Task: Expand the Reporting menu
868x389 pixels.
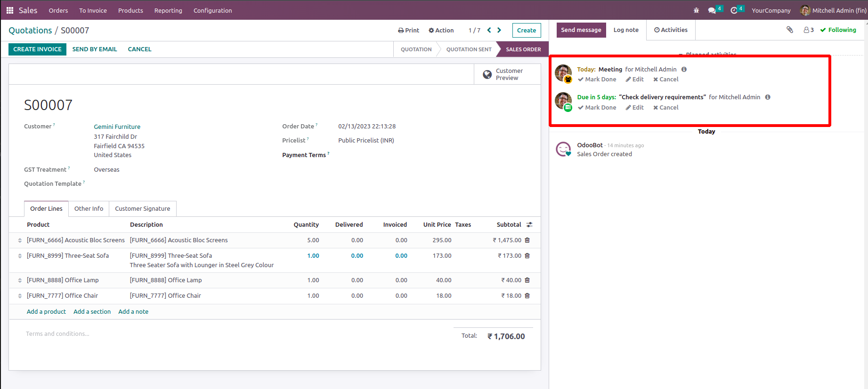Action: click(x=168, y=10)
